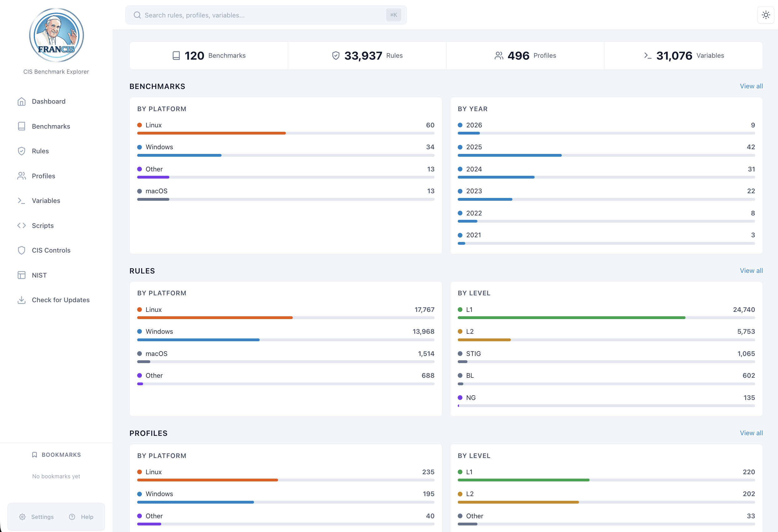Click the Rules shield icon
Image resolution: width=778 pixels, height=532 pixels.
coord(22,151)
